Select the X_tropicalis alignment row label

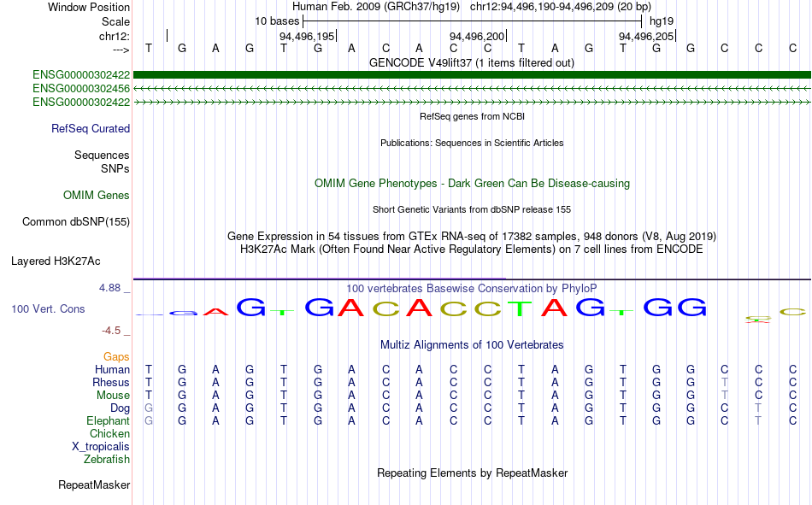(101, 447)
